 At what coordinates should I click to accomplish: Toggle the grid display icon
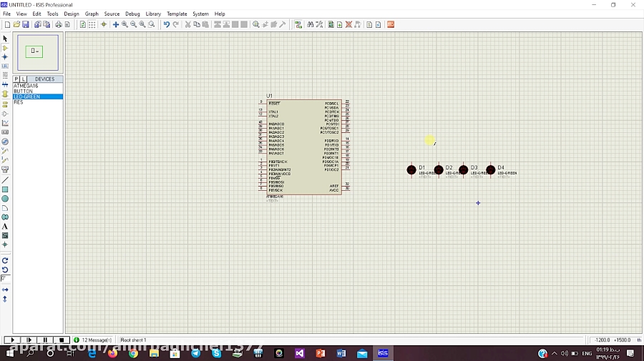pyautogui.click(x=91, y=24)
